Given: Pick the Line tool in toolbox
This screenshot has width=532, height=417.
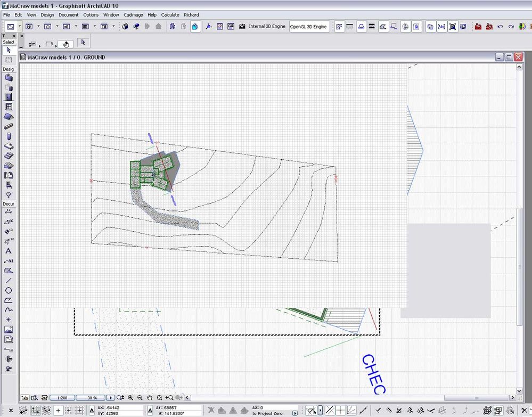Looking at the screenshot, I should pos(9,280).
